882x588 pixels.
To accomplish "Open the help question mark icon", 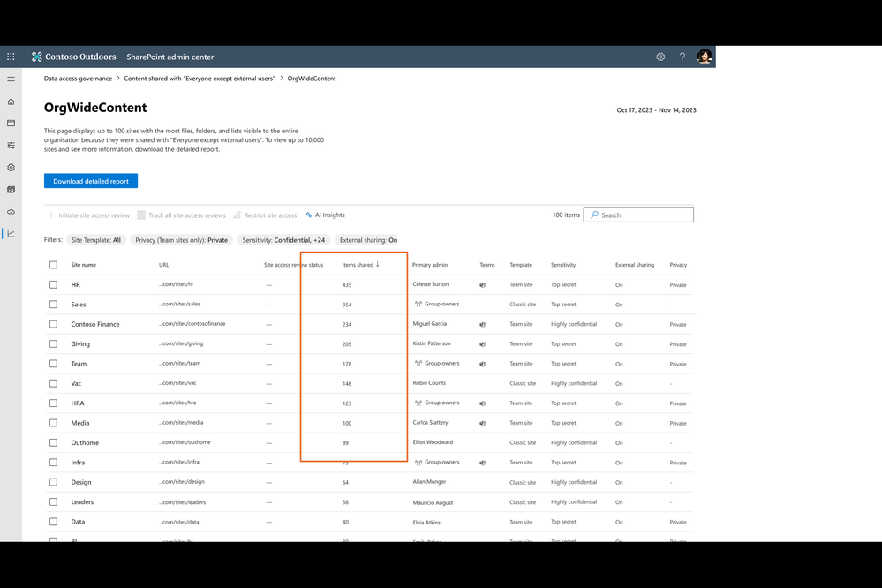I will click(x=682, y=57).
